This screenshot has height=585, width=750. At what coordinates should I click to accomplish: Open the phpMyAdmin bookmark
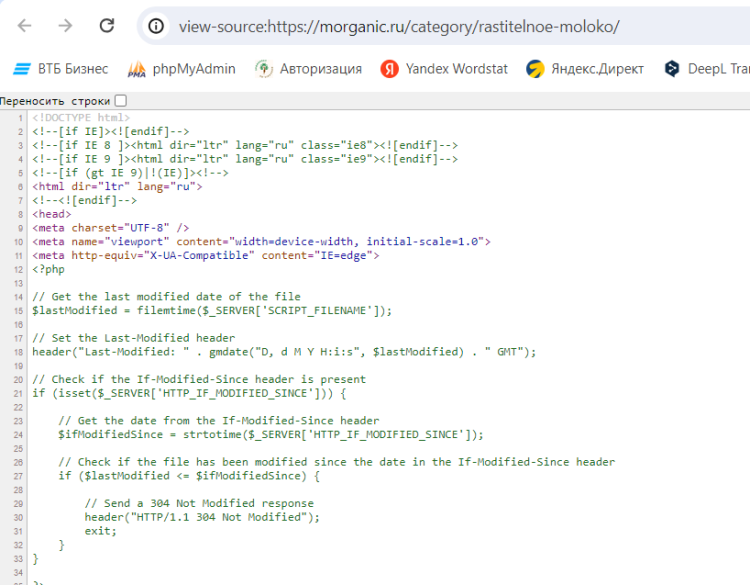pos(182,69)
